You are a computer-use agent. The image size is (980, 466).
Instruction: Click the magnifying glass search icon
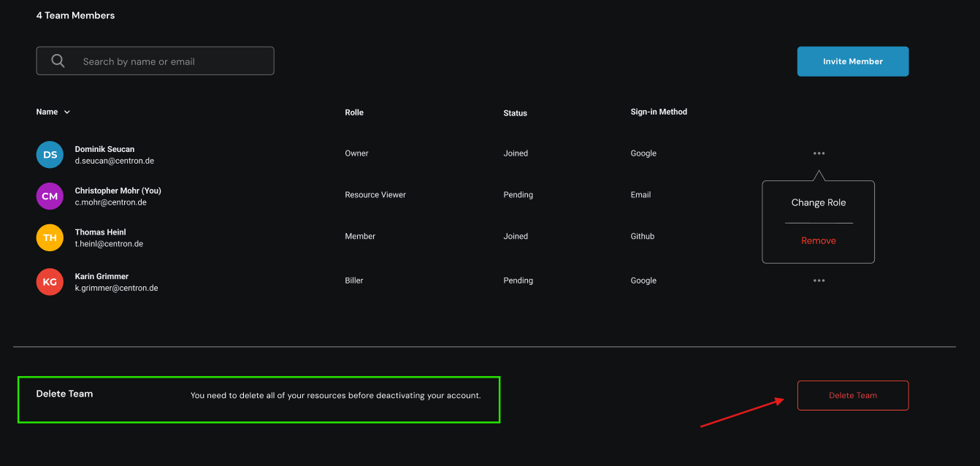pos(58,61)
